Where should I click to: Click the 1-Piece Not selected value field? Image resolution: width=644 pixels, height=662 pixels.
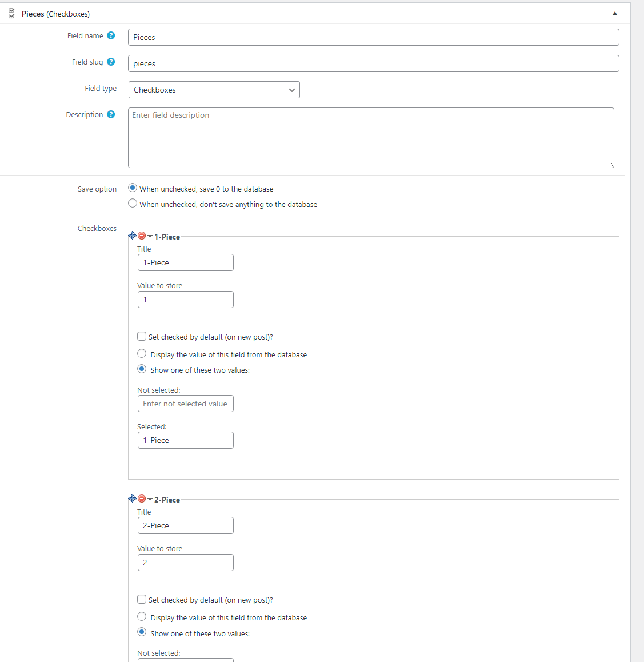pos(185,404)
